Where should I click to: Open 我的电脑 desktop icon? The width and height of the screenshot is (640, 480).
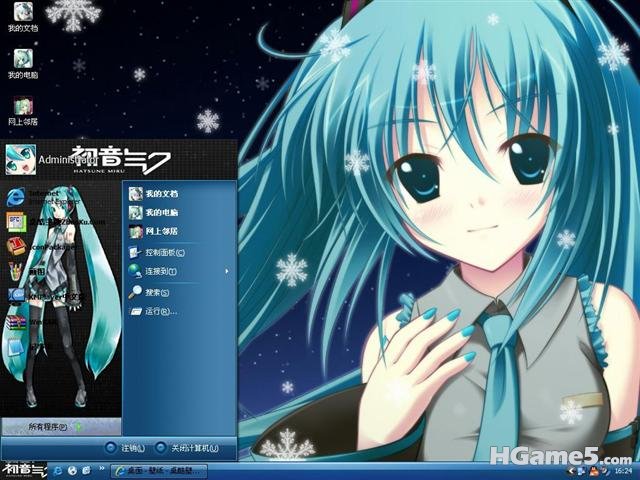click(x=23, y=64)
